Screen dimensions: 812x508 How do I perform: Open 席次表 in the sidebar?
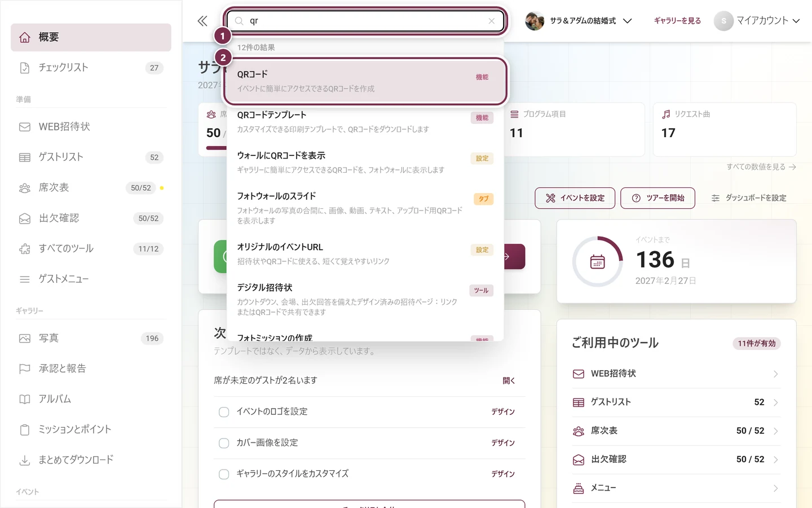point(91,188)
